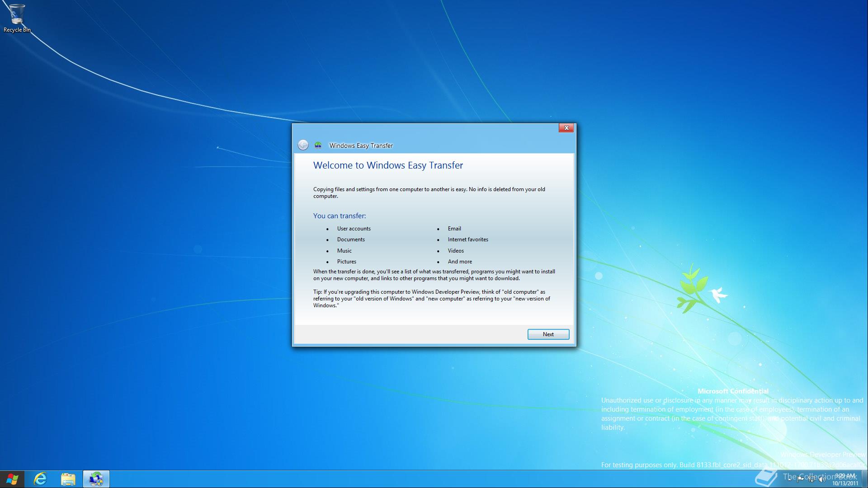Image resolution: width=868 pixels, height=488 pixels.
Task: Open the Recycle Bin desktop icon
Action: pos(17,18)
